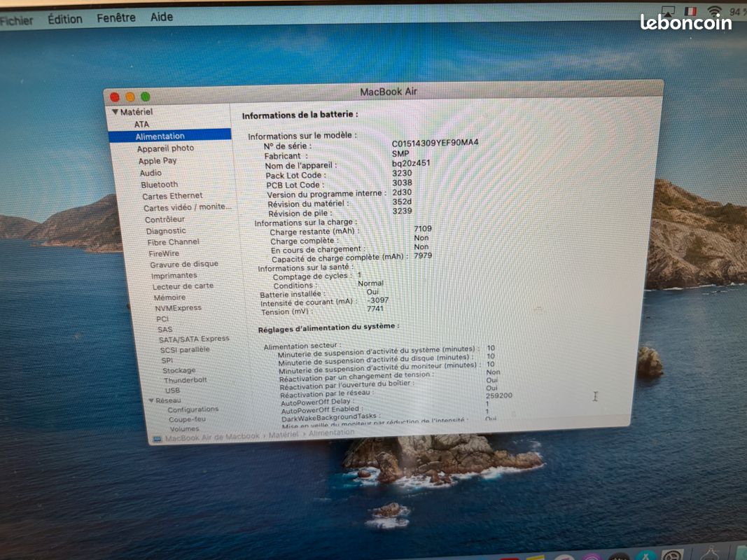Select Coupe-feu under Réseau
This screenshot has height=560, width=747.
(x=187, y=419)
